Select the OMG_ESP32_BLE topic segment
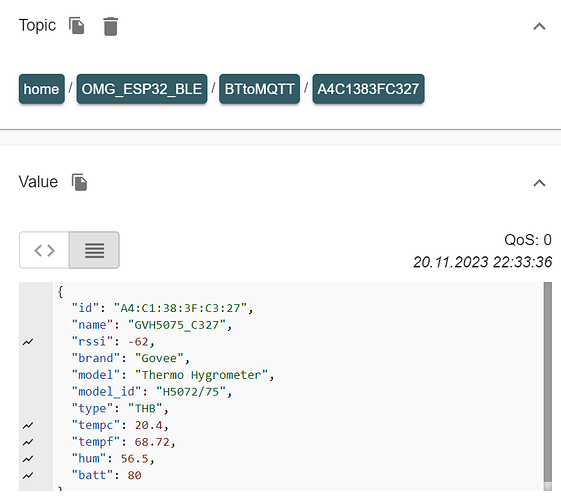 142,89
